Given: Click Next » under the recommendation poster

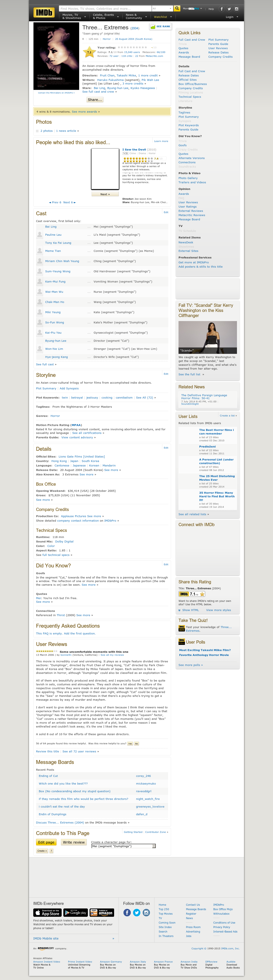Looking at the screenshot, I should pos(105,194).
